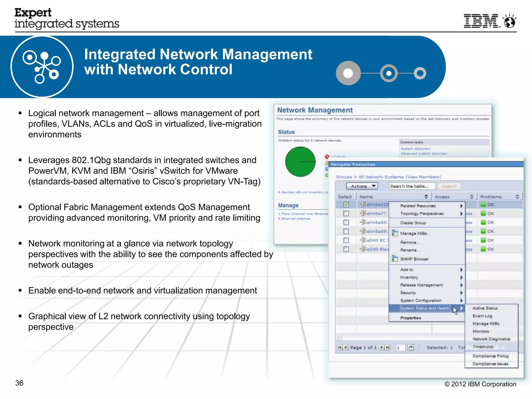Click the network nodes icon in slide banner

[x=42, y=67]
